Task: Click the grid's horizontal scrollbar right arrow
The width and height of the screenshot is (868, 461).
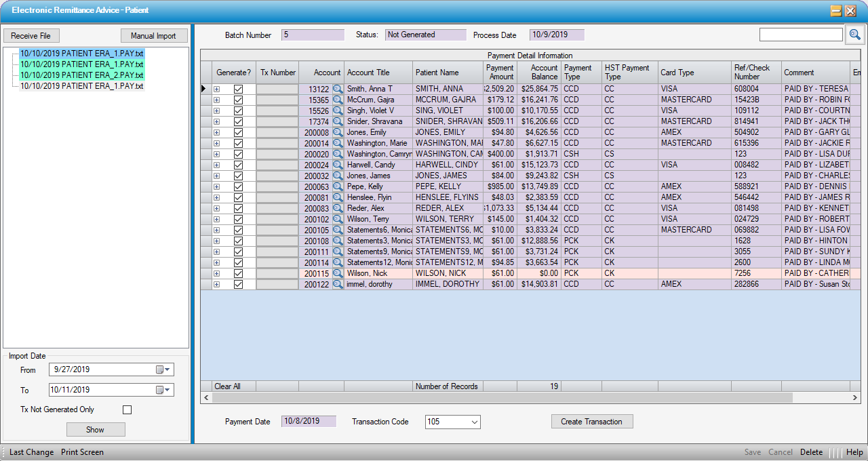Action: click(x=856, y=398)
